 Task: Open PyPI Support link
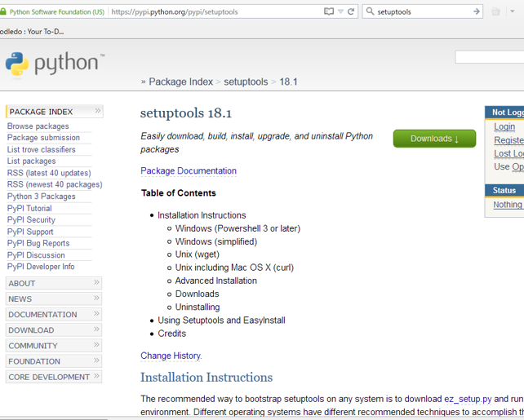coord(30,232)
